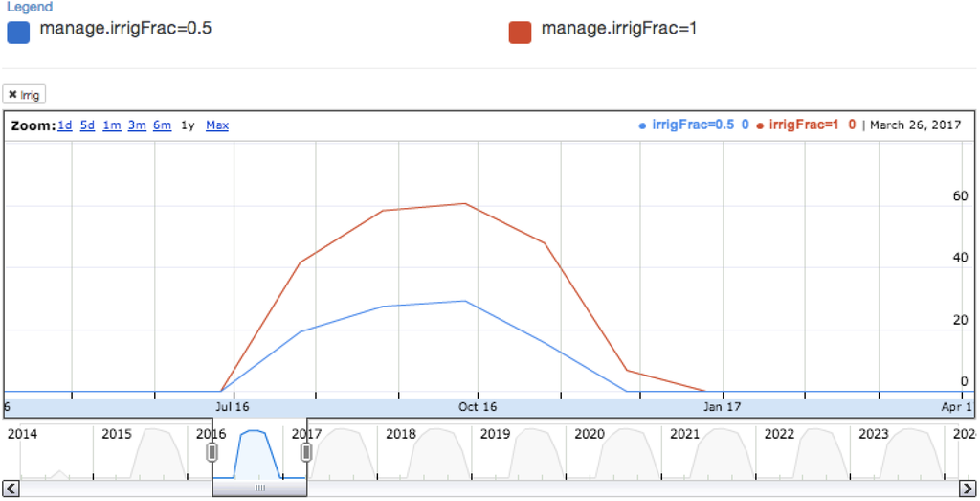Set zoom to 1d
The width and height of the screenshot is (980, 501).
64,125
